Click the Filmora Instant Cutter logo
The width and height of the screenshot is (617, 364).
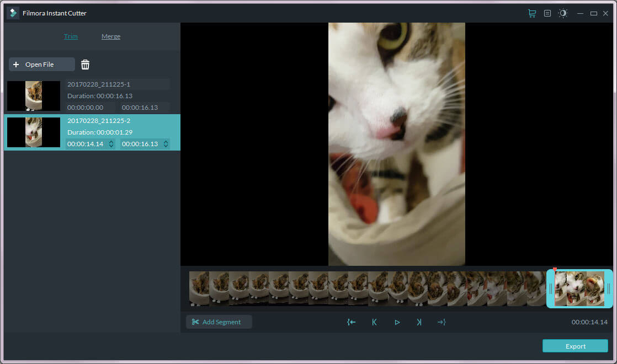pyautogui.click(x=13, y=13)
